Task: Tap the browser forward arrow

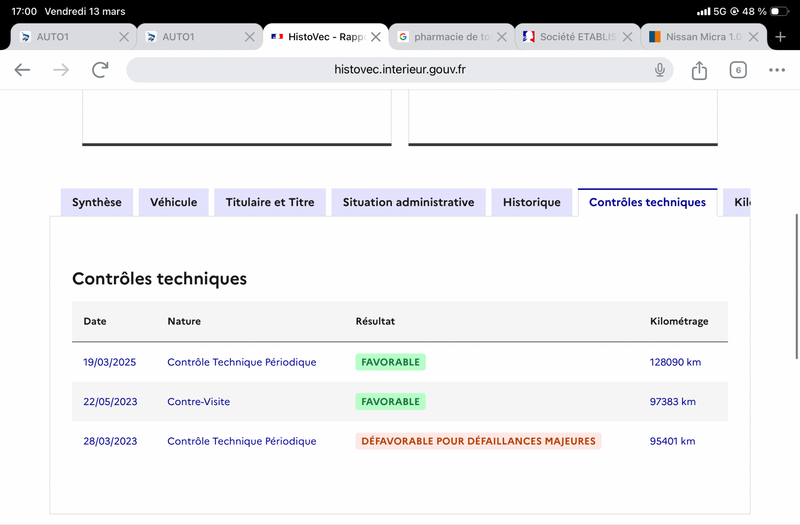Action: click(x=61, y=70)
